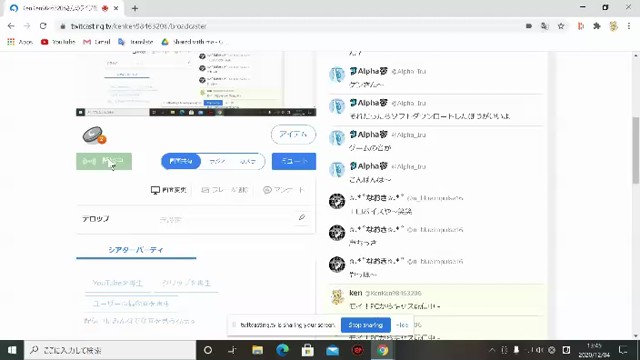Open the アイテム button
This screenshot has height=360, width=640.
[293, 134]
